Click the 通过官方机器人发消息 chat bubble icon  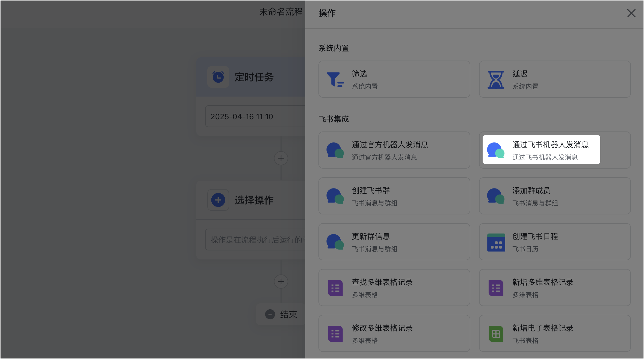click(x=335, y=150)
